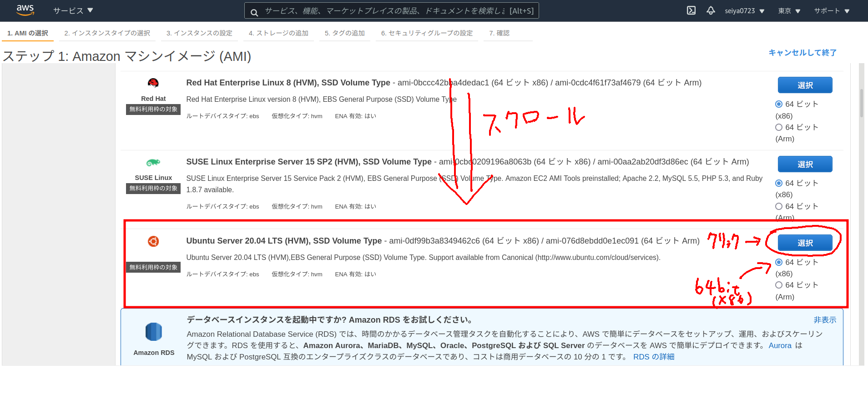The image size is (868, 394).
Task: Choose 64-bit Arm for Ubuntu Server
Action: point(779,285)
